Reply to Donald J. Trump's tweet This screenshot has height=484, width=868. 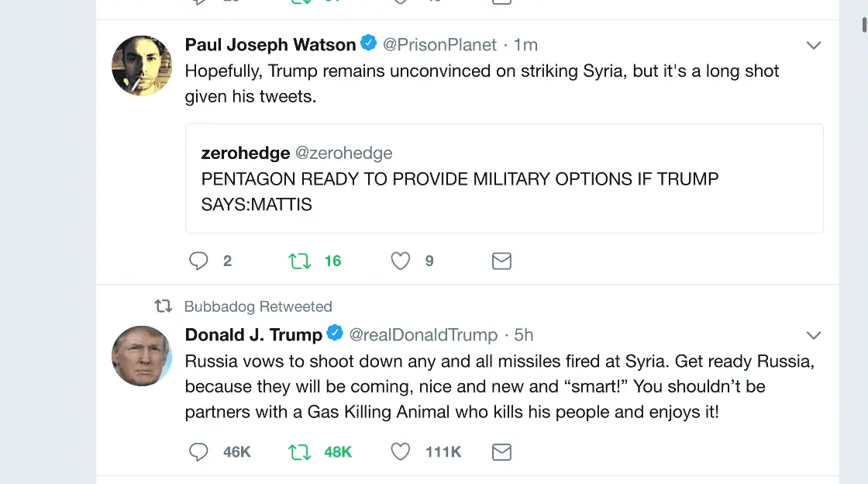click(x=199, y=452)
